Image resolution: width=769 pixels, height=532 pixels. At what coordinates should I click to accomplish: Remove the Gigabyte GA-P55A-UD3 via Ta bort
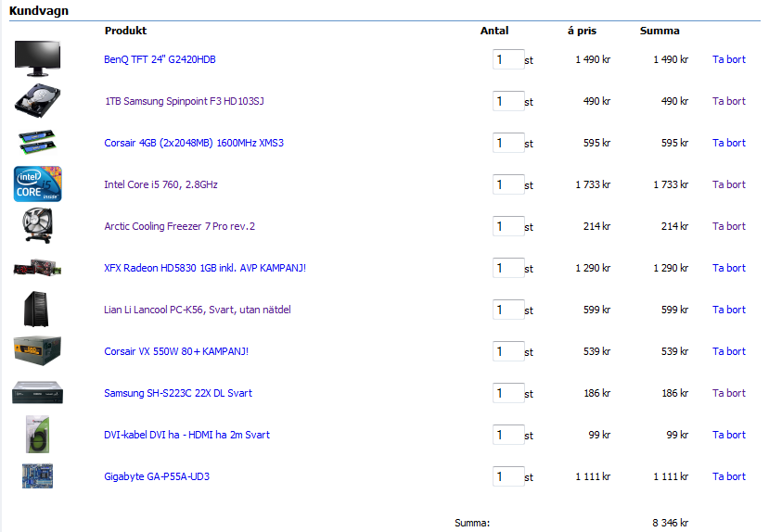728,476
